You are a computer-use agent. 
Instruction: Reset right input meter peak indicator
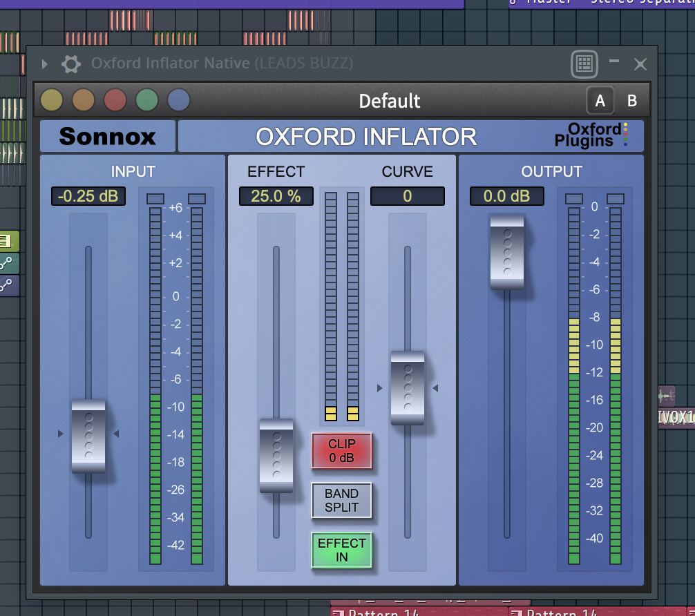click(197, 198)
